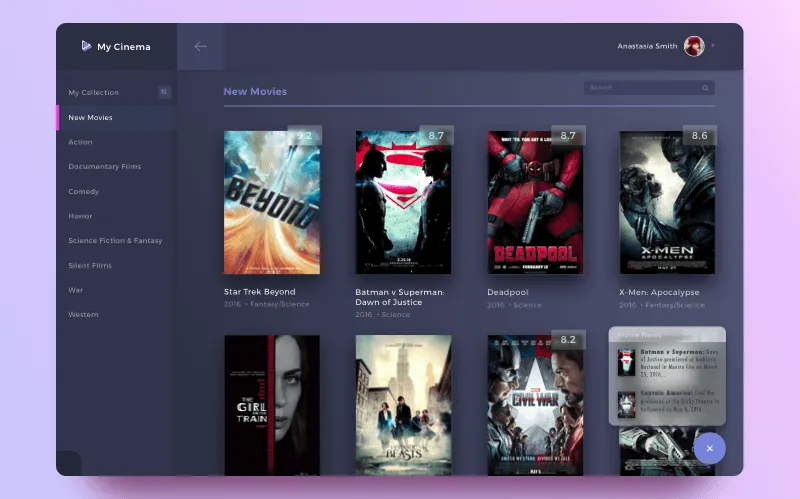
Task: Focus the Search input field
Action: pyautogui.click(x=649, y=88)
